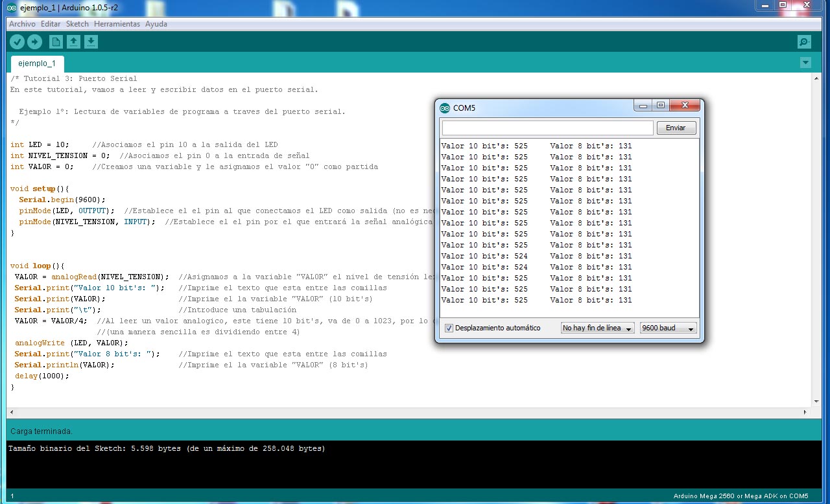Open the Sketch menu
The height and width of the screenshot is (504, 830).
pyautogui.click(x=77, y=24)
